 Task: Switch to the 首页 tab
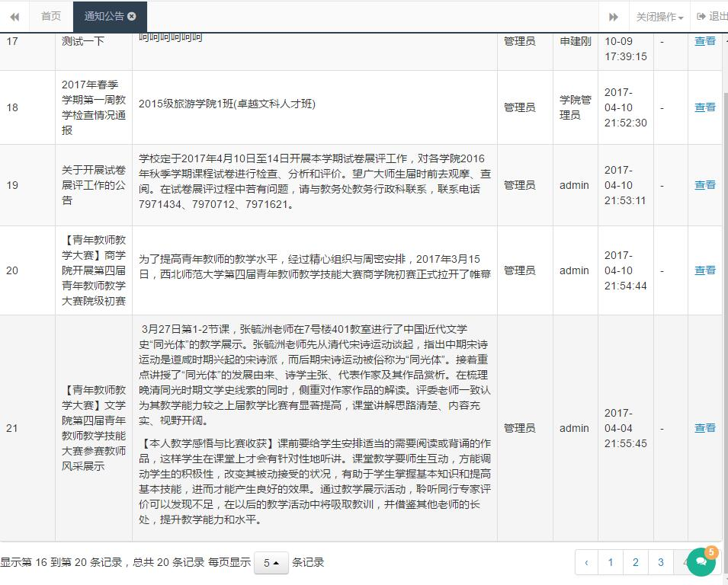pyautogui.click(x=51, y=16)
